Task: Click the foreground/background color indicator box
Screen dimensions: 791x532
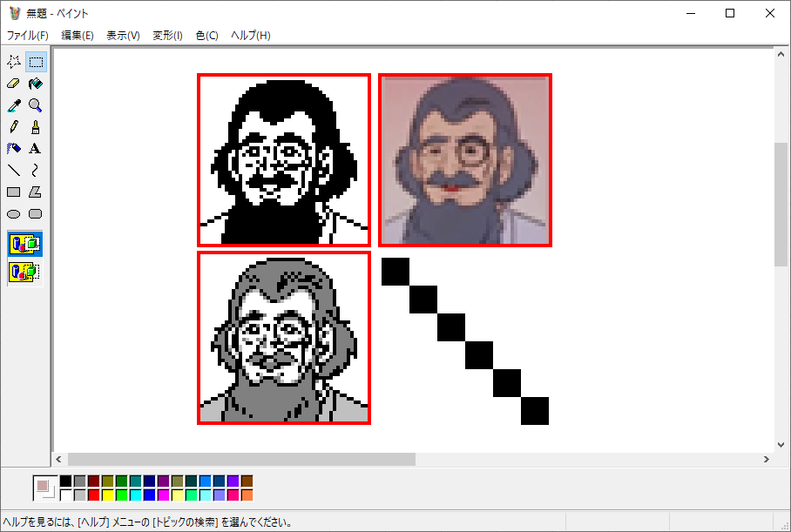Action: point(45,488)
